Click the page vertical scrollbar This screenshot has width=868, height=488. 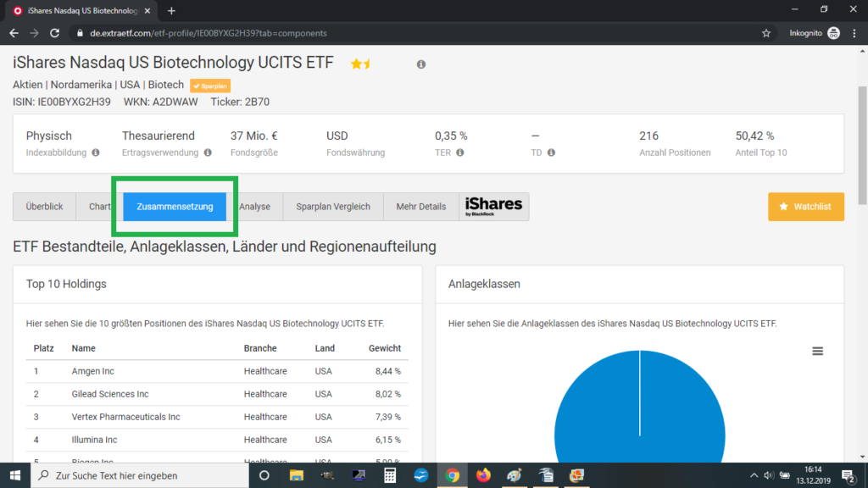pos(862,145)
